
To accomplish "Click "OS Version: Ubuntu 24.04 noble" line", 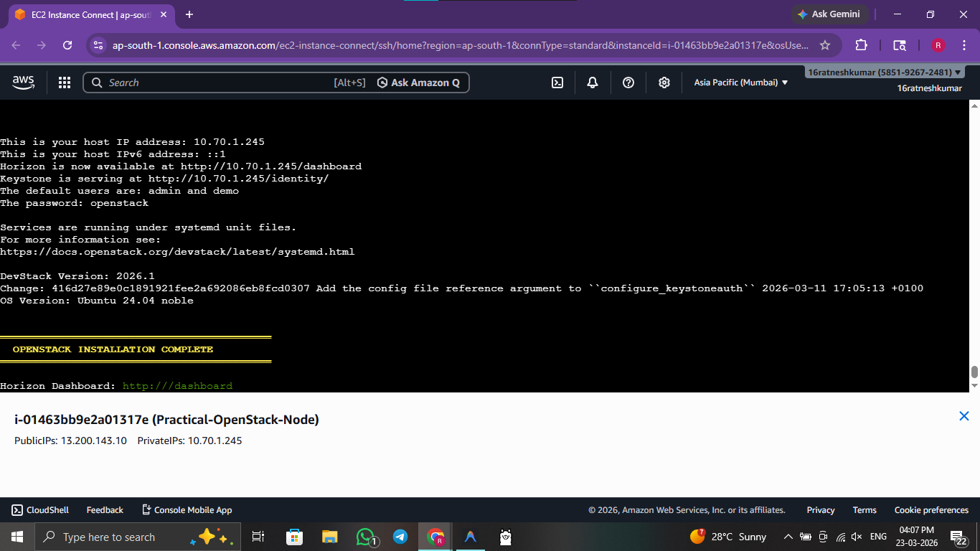I will tap(97, 301).
